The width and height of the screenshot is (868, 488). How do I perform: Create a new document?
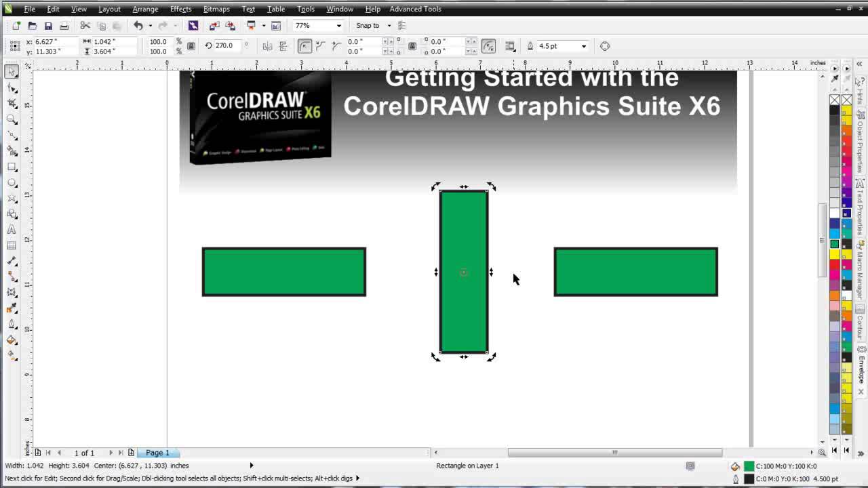tap(16, 26)
